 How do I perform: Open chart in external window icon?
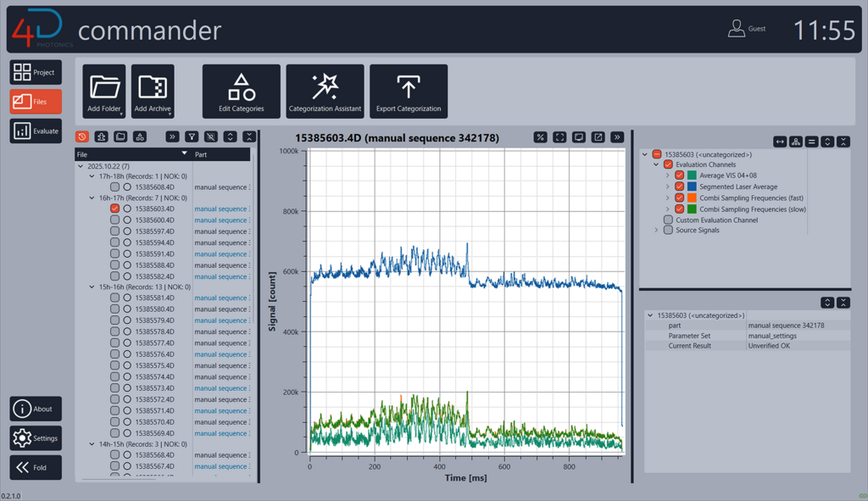tap(598, 137)
